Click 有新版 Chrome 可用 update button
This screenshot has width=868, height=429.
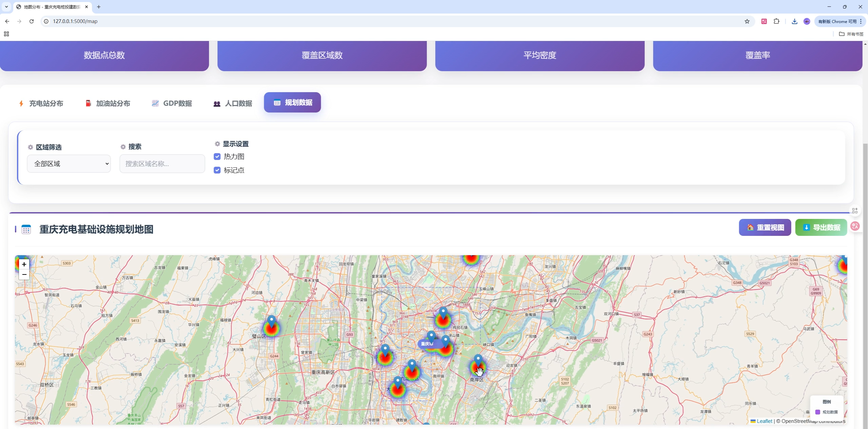pos(837,21)
